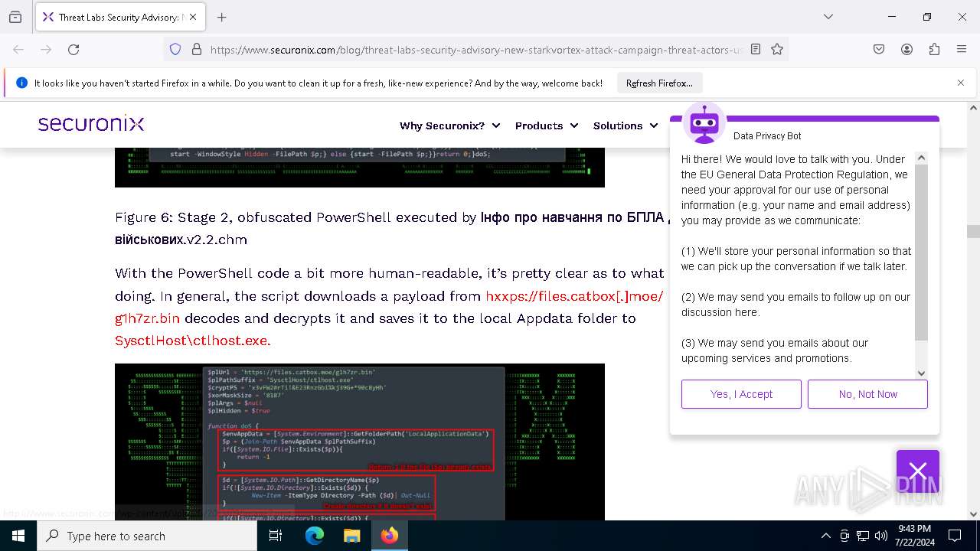Open volume control tray icon
This screenshot has height=551, width=980.
881,536
